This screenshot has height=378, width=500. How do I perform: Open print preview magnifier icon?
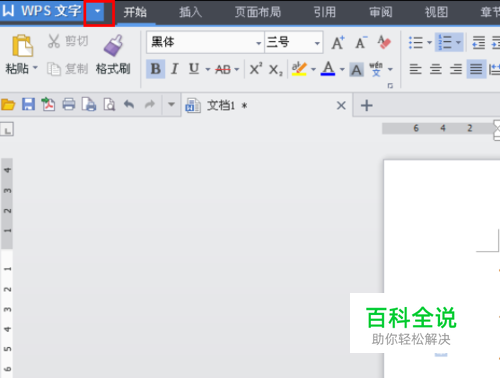(109, 104)
